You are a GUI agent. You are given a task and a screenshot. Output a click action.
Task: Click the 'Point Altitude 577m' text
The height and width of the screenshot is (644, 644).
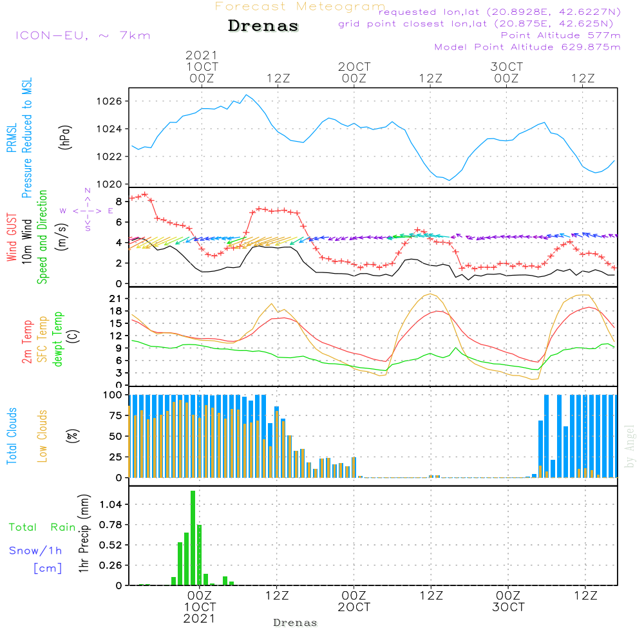tap(560, 35)
